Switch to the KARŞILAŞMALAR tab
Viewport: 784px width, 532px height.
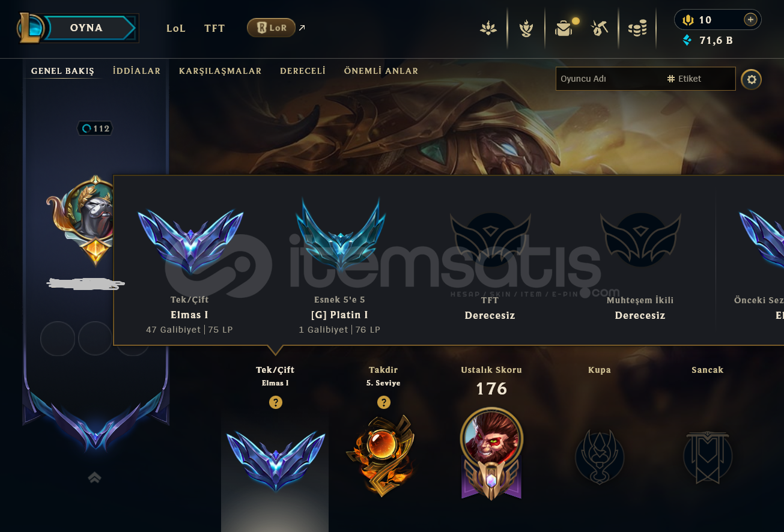(220, 71)
